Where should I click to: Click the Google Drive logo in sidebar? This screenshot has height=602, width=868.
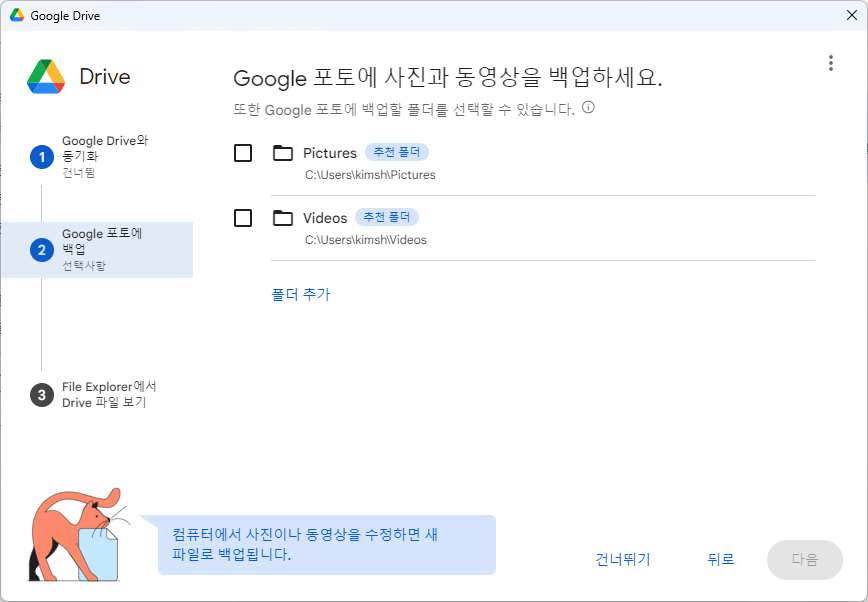coord(46,77)
